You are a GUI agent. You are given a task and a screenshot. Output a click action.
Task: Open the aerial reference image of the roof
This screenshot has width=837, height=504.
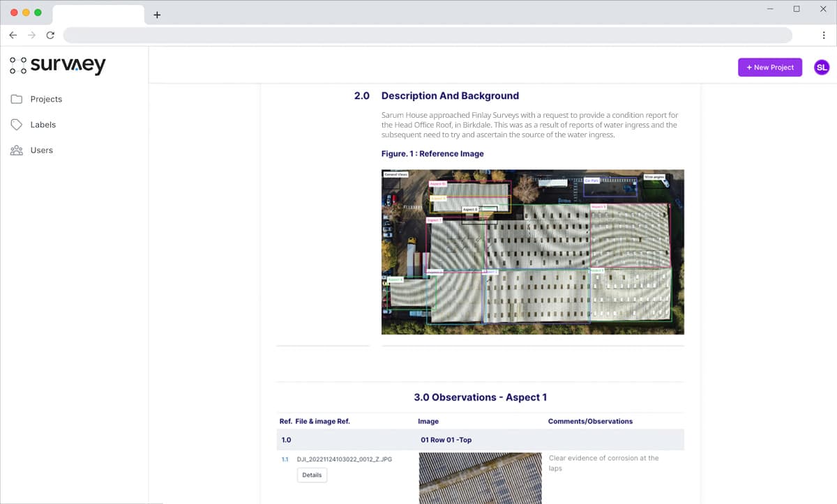point(533,252)
